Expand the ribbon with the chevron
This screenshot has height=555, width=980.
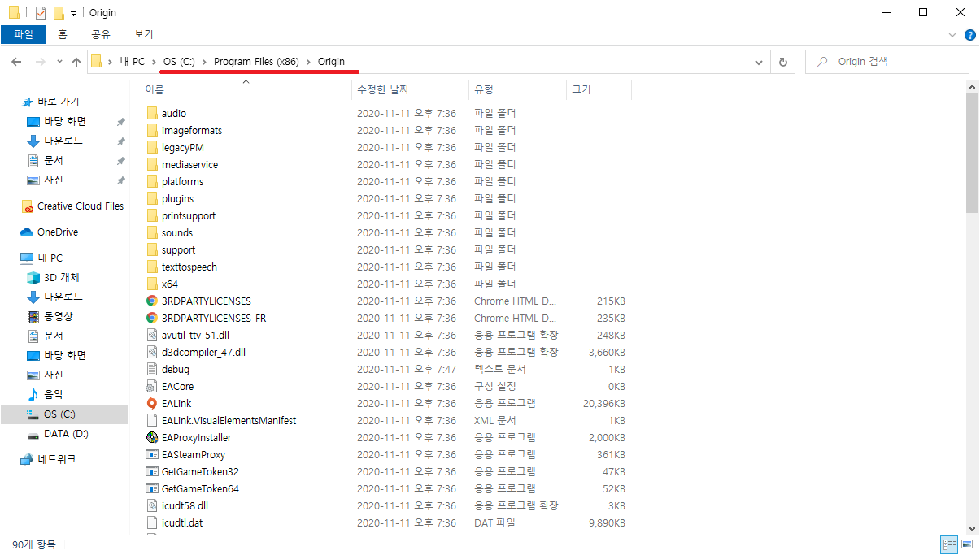953,35
